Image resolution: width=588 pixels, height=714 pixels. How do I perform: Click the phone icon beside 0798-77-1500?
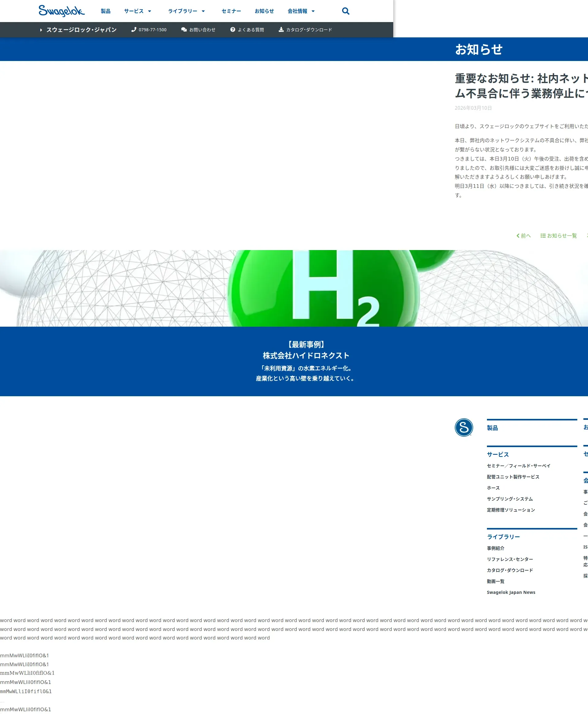tap(134, 29)
